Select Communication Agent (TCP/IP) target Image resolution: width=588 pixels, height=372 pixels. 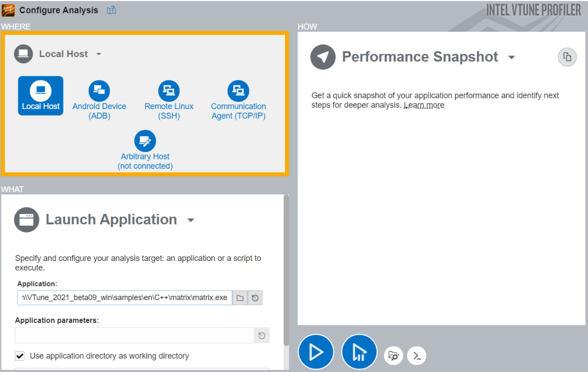click(x=238, y=100)
